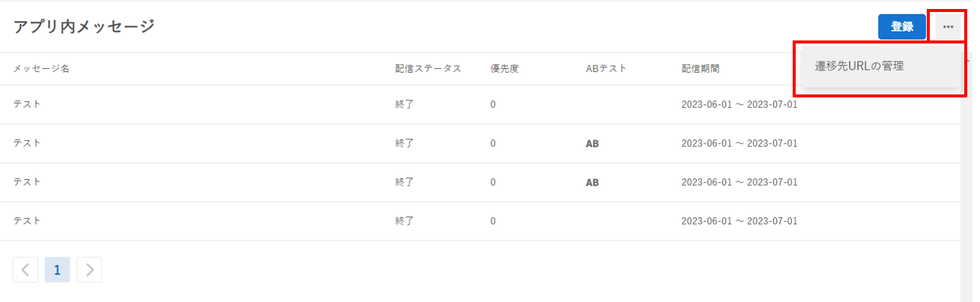Click the メッセージ名 column header

click(41, 69)
